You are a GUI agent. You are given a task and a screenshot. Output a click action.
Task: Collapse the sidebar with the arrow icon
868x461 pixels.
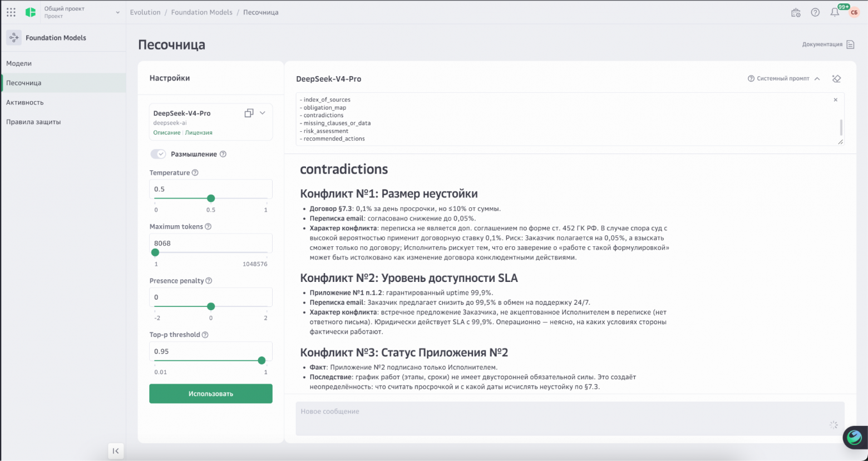(116, 451)
